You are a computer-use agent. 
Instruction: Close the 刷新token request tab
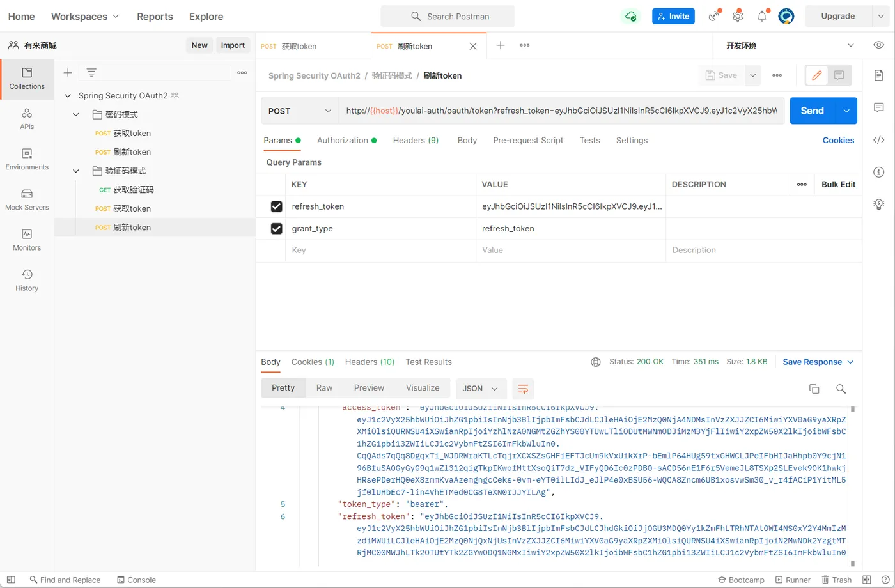[x=473, y=46]
